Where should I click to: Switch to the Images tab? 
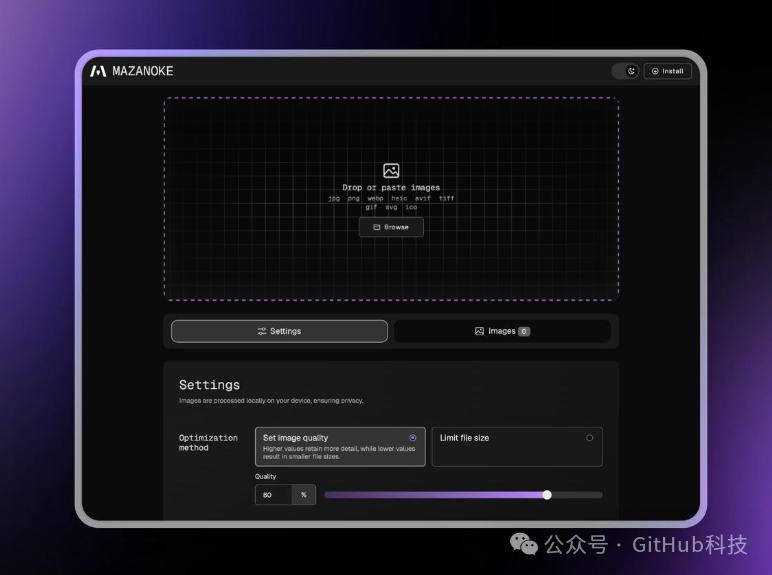click(503, 331)
